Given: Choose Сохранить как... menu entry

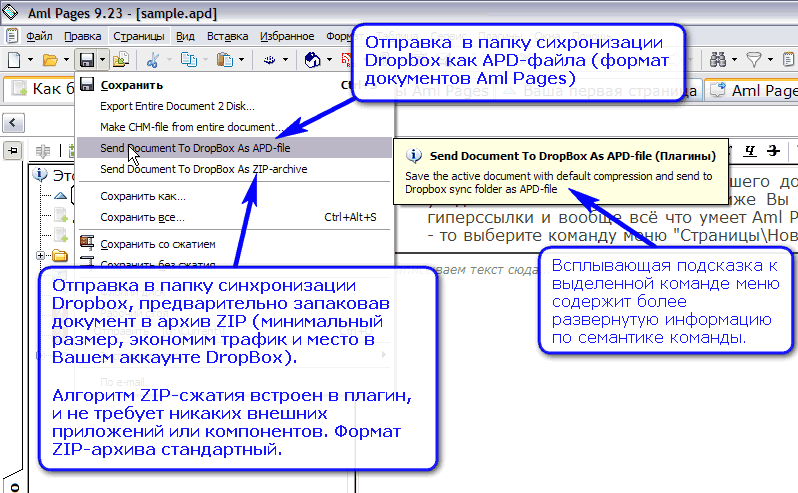Looking at the screenshot, I should tap(234, 196).
